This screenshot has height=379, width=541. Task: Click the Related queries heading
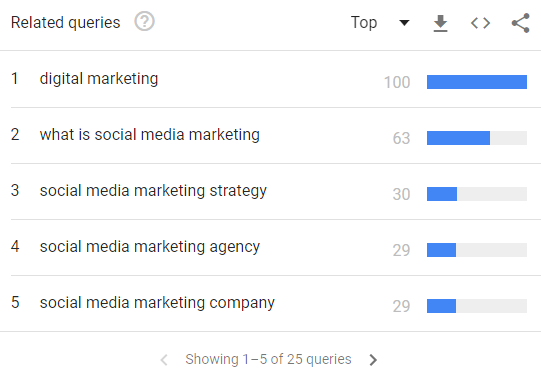66,23
